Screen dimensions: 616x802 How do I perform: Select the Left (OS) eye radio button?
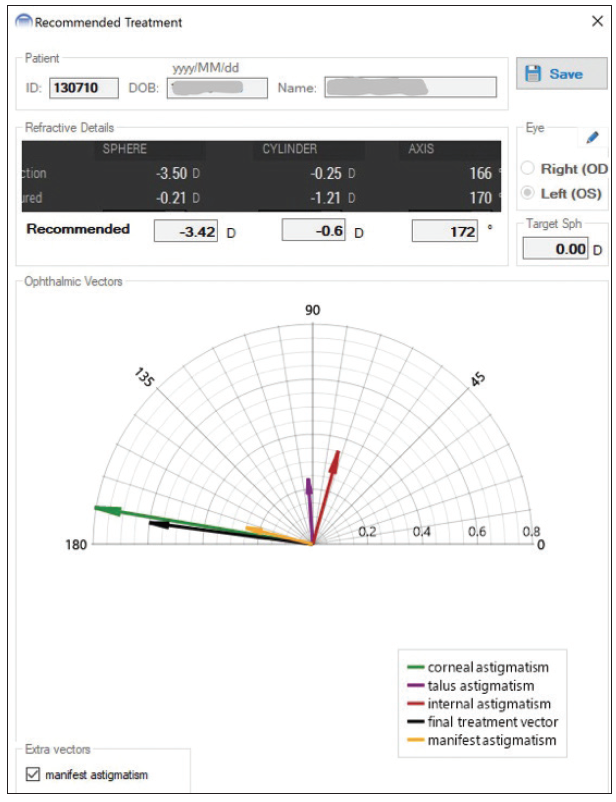527,192
